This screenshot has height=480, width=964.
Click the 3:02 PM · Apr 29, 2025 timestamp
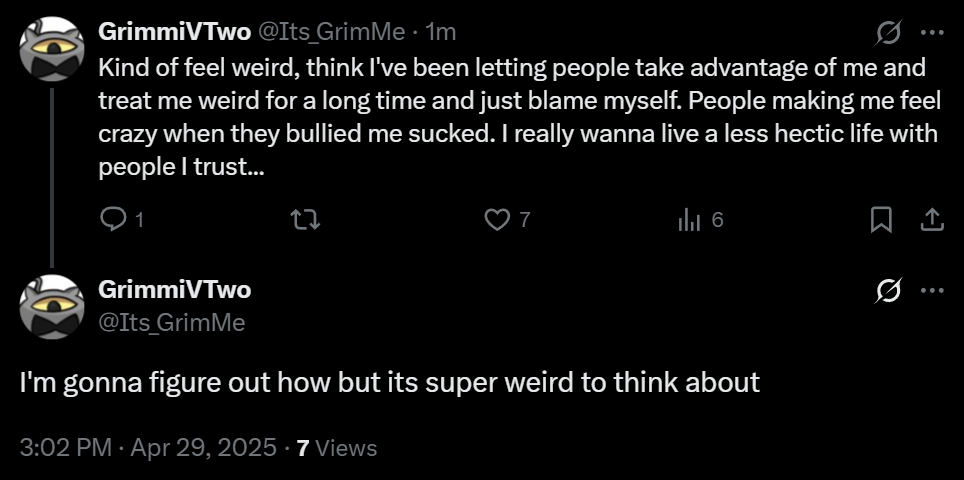pyautogui.click(x=148, y=447)
